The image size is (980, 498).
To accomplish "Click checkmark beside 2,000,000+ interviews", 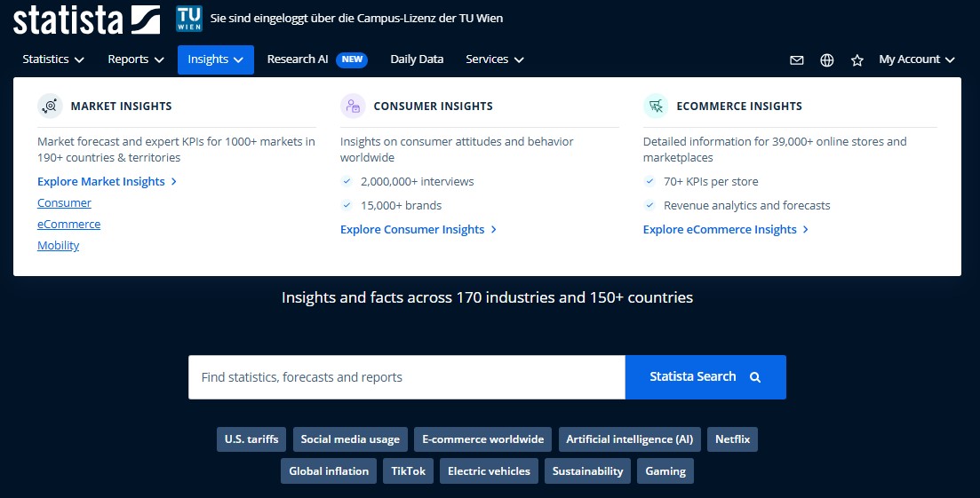I will point(347,181).
